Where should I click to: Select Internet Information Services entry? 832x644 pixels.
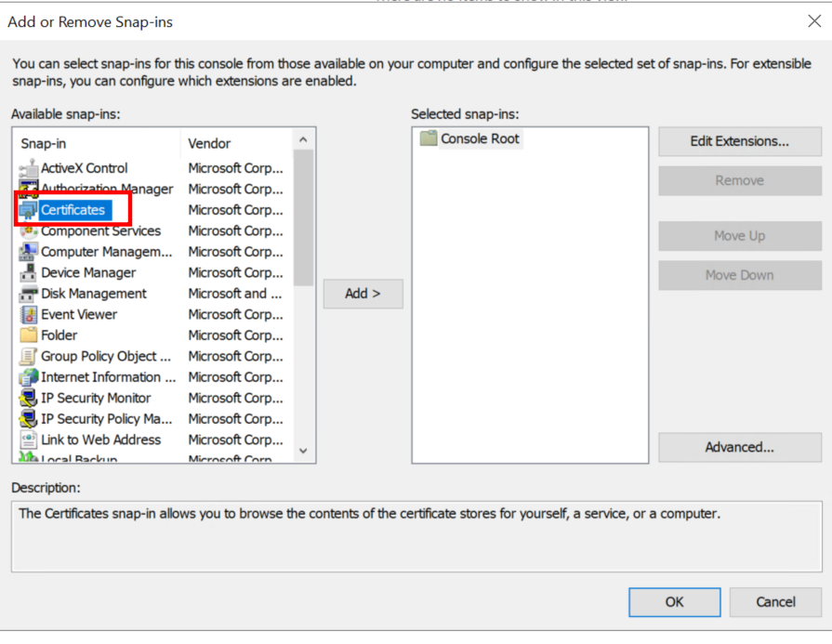108,377
